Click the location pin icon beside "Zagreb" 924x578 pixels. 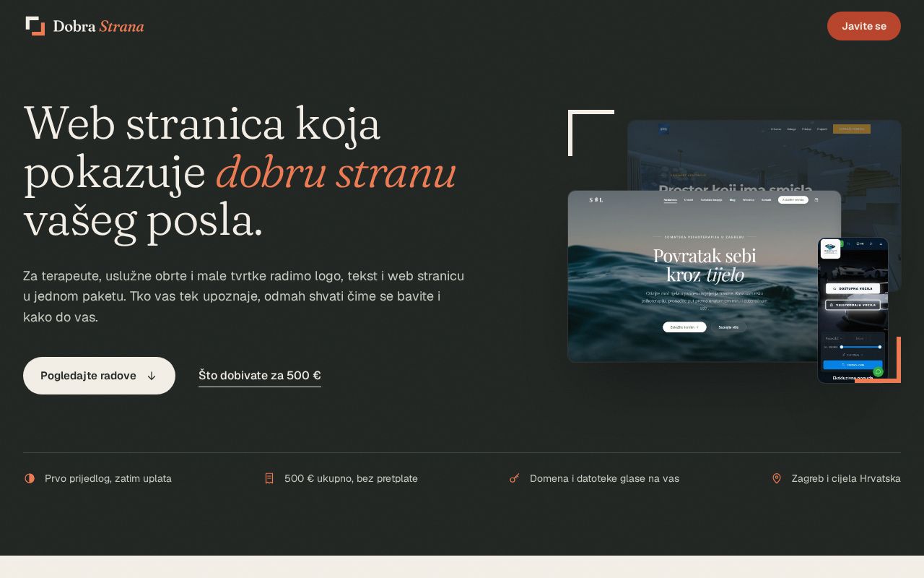(x=777, y=478)
